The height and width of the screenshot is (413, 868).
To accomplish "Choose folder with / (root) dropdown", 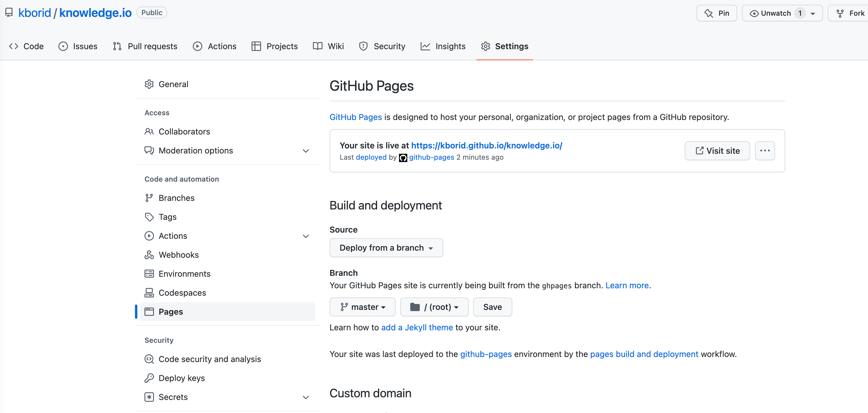I will pyautogui.click(x=434, y=307).
